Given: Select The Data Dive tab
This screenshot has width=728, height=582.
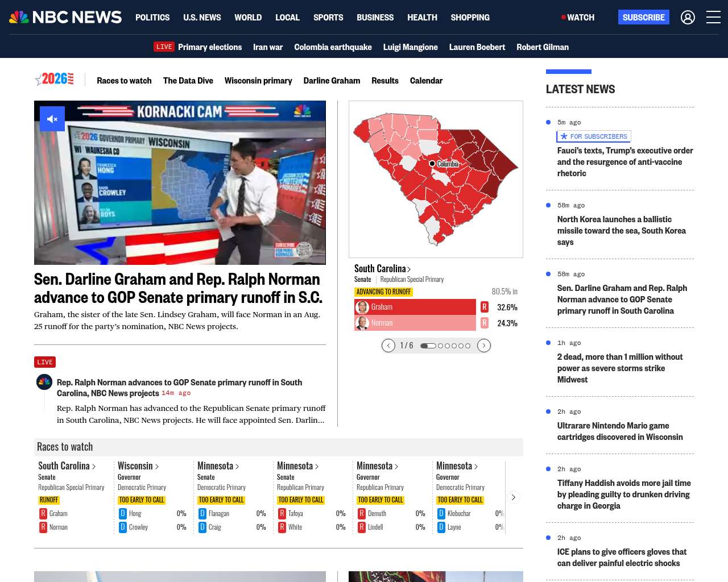Looking at the screenshot, I should pyautogui.click(x=188, y=81).
